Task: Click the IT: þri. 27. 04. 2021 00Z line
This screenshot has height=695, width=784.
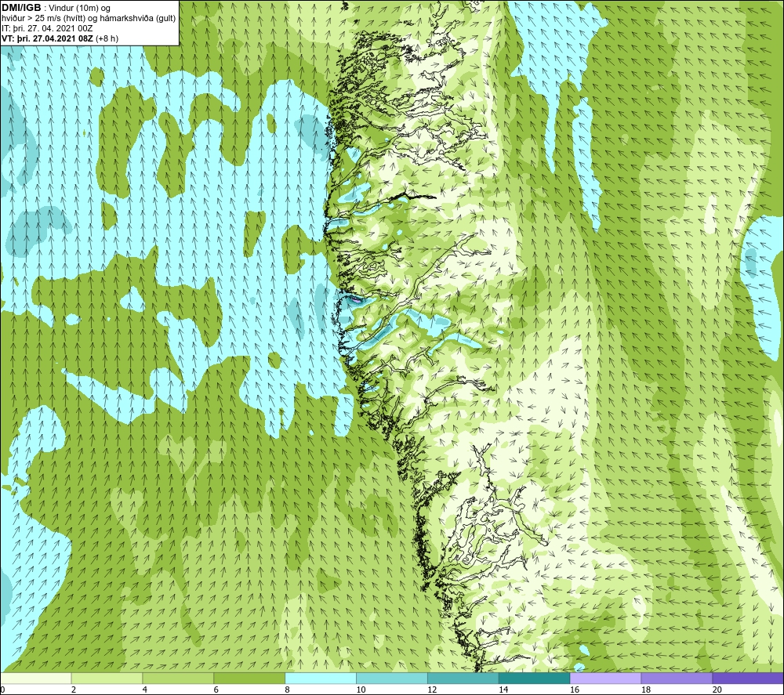Action: click(47, 28)
